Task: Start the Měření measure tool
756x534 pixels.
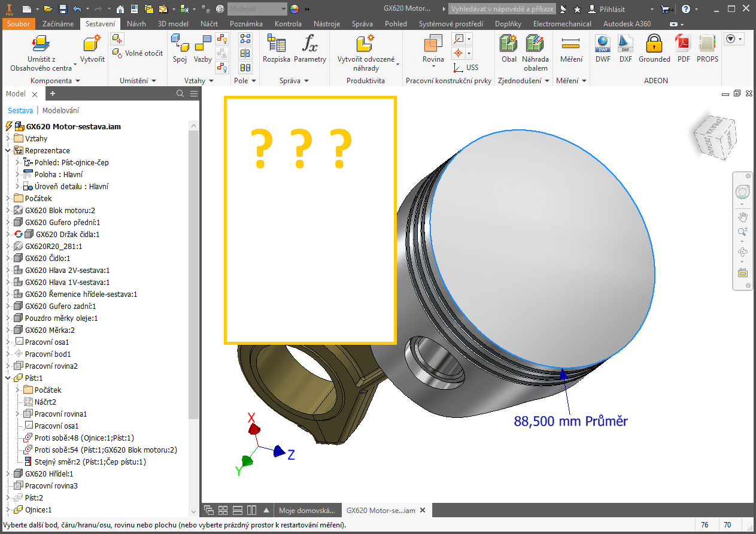Action: pos(571,49)
